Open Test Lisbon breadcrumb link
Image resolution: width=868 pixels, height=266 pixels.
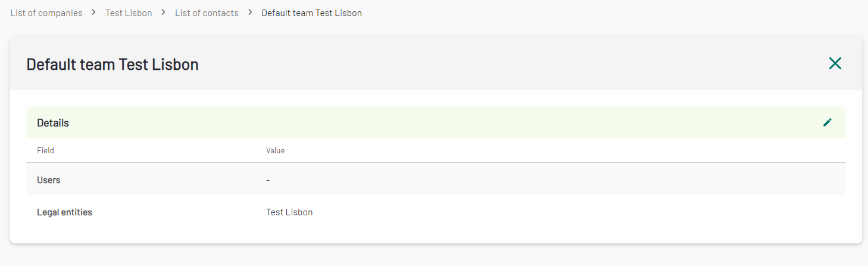pyautogui.click(x=129, y=13)
